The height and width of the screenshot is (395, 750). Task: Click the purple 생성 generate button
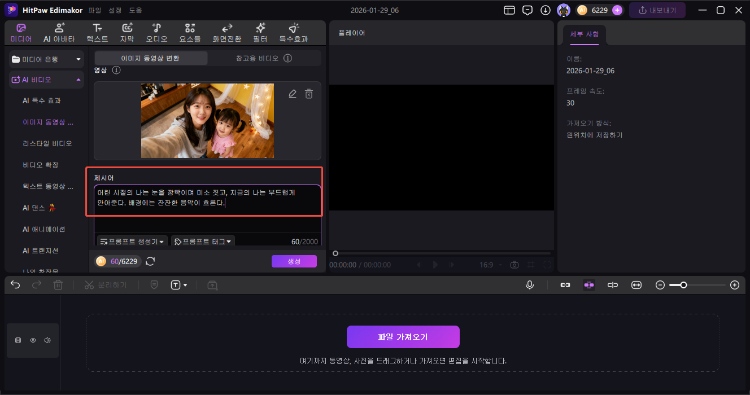tap(294, 261)
